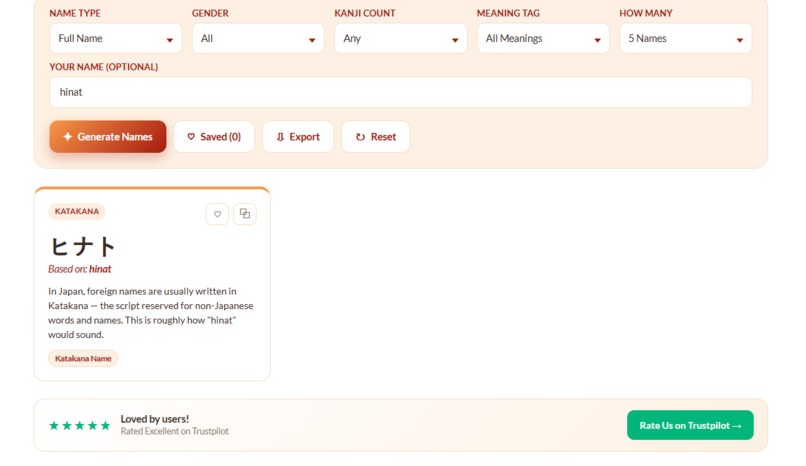Click the Generate Names button
The width and height of the screenshot is (806, 466).
pyautogui.click(x=108, y=137)
